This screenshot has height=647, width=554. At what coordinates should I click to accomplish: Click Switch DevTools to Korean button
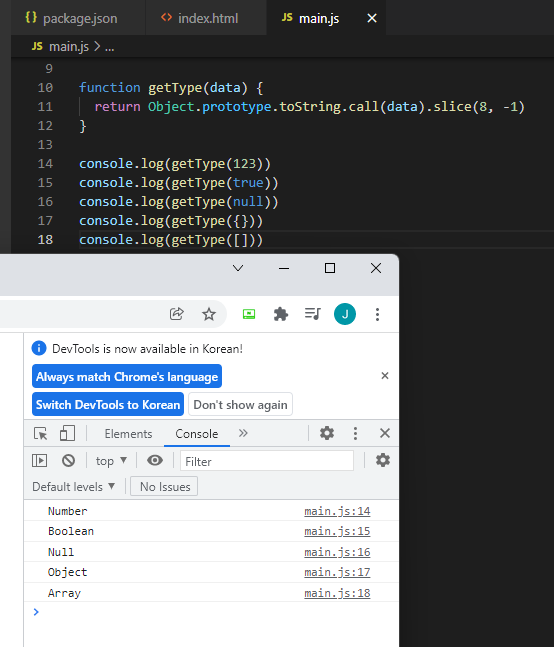[108, 404]
